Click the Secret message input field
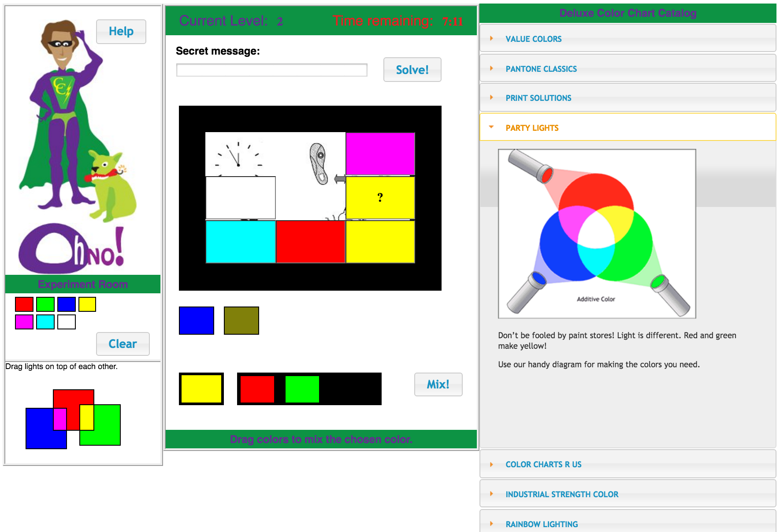Screen dimensions: 780x532 click(271, 70)
